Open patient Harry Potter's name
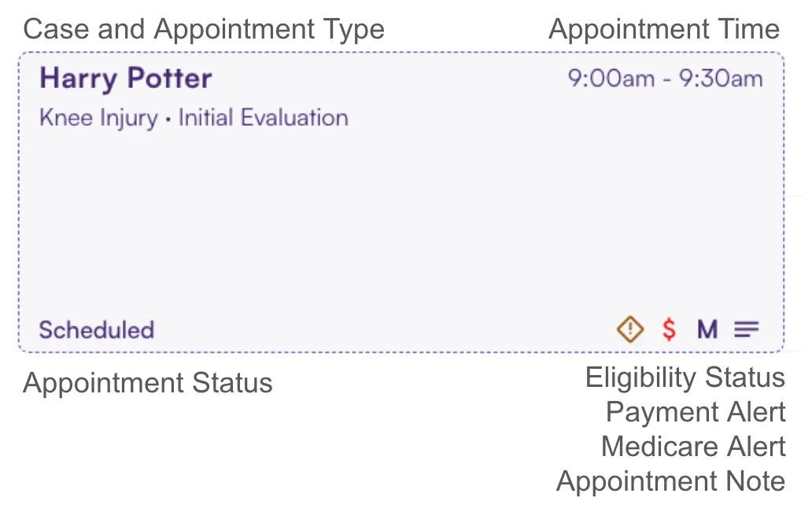812x508 pixels. [126, 79]
